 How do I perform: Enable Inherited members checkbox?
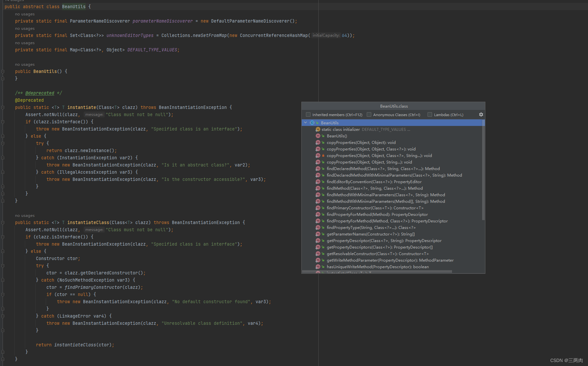coord(308,114)
